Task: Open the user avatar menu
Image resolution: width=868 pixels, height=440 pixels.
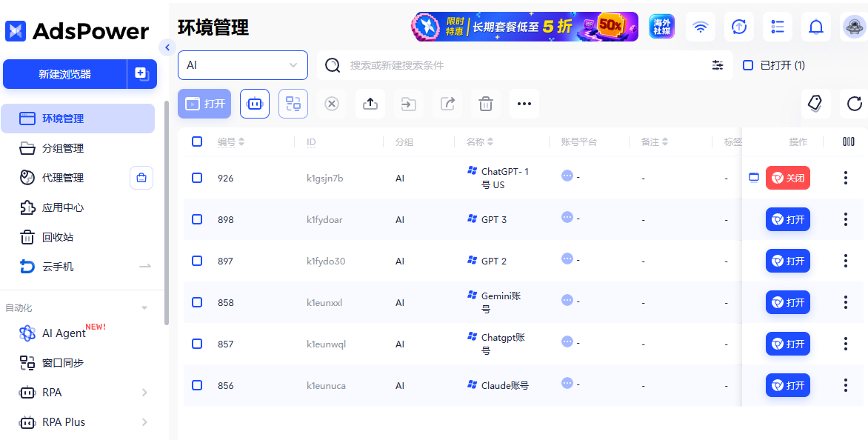Action: [854, 27]
